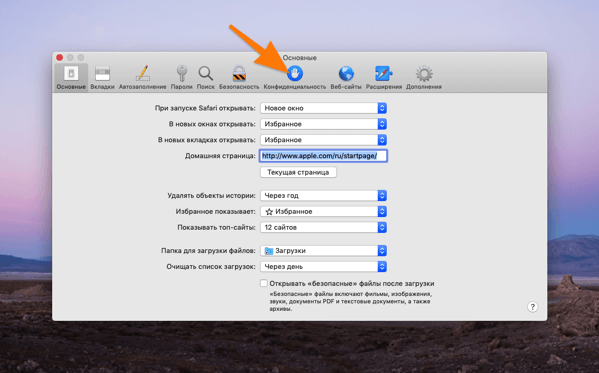Expand the «В новых вкладках открывать» dropdown
This screenshot has height=373, width=599.
(x=324, y=140)
